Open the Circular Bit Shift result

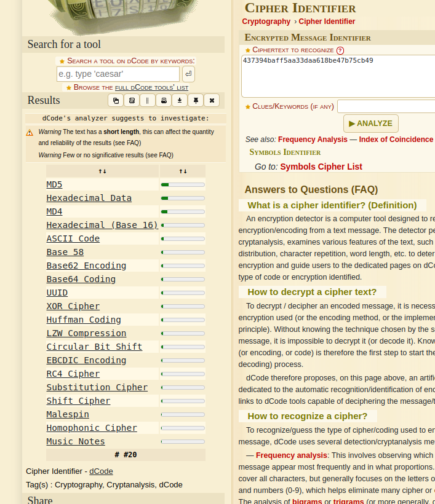(94, 347)
